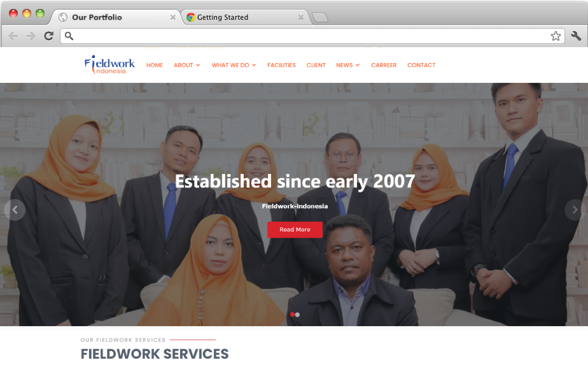Expand the WHAT WE DO dropdown
Screen dimensions: 588x365
click(234, 65)
